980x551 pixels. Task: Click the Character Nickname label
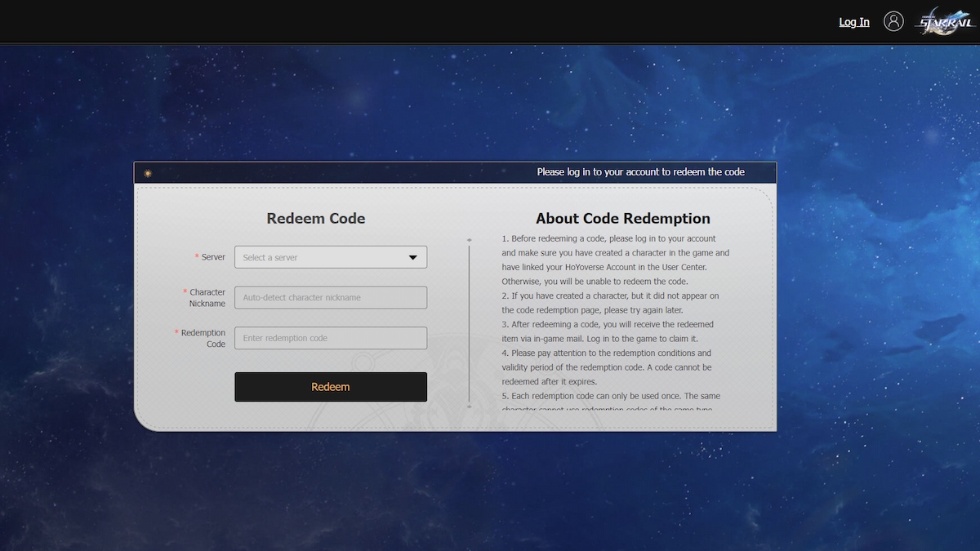(x=207, y=297)
